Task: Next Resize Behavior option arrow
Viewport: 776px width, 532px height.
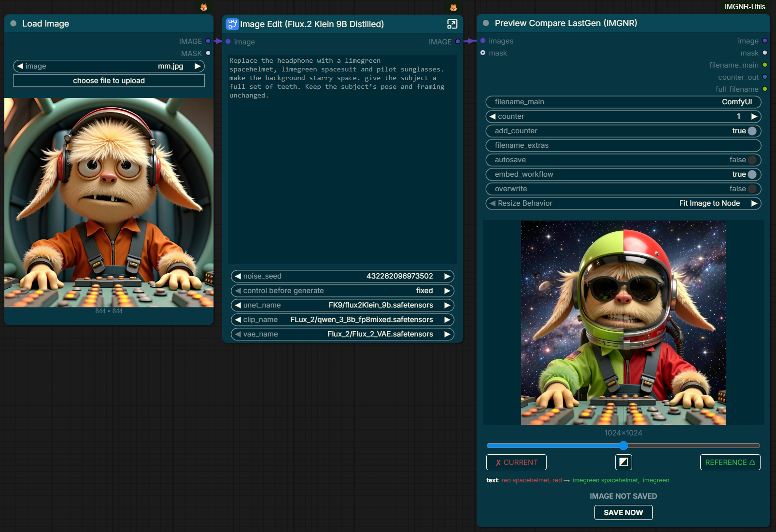Action: 754,203
